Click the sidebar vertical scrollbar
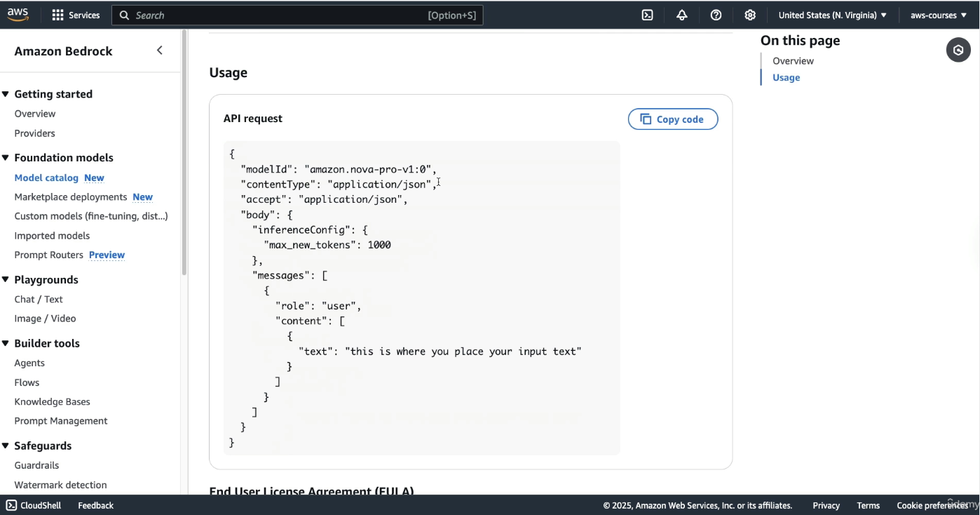 [x=184, y=153]
